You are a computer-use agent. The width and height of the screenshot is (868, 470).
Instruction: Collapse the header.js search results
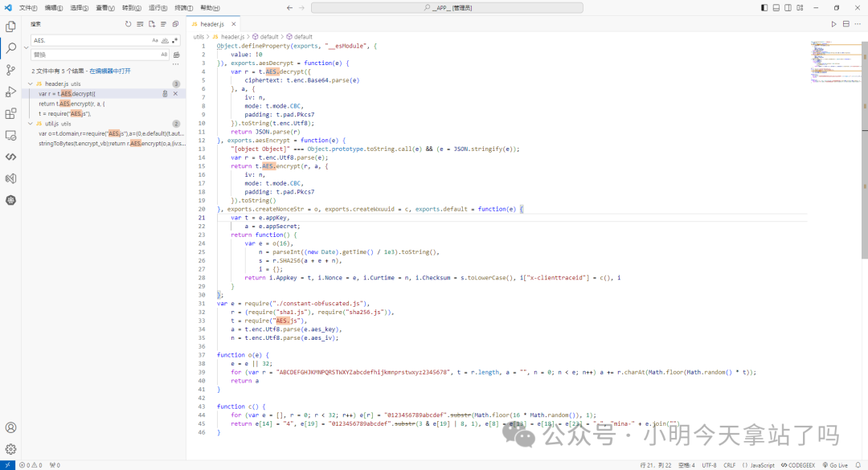[x=31, y=84]
